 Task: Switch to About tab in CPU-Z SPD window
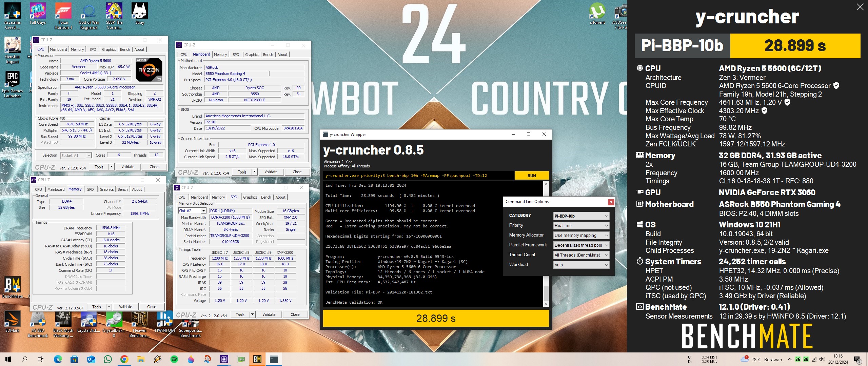click(x=280, y=197)
